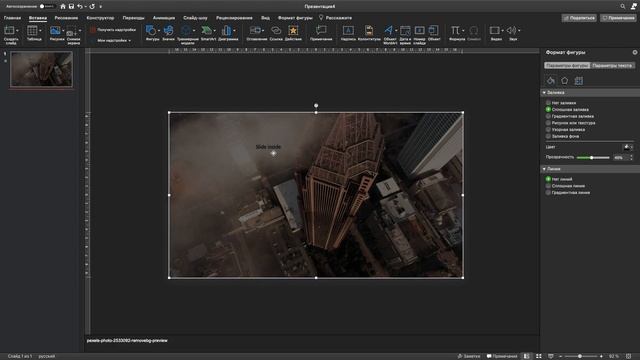Viewport: 640px width, 360px height.
Task: Open Fill and Line icon in format pane
Action: click(551, 80)
